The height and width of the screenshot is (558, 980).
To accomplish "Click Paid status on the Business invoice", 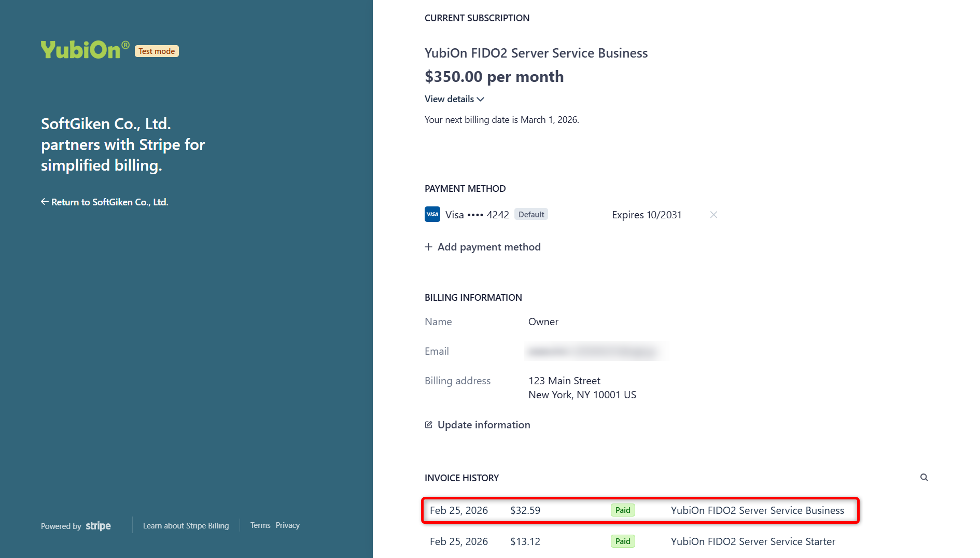I will 622,510.
